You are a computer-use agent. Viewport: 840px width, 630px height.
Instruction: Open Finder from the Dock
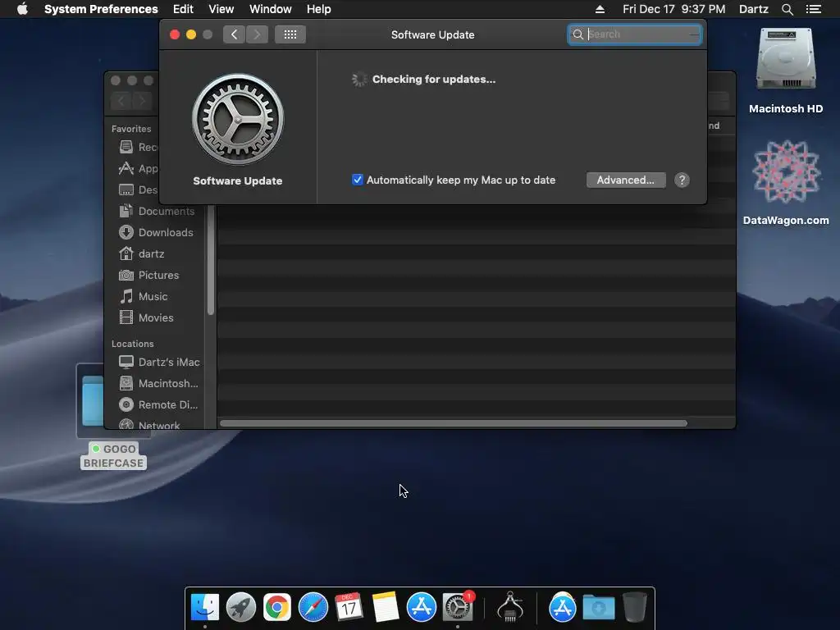(204, 608)
